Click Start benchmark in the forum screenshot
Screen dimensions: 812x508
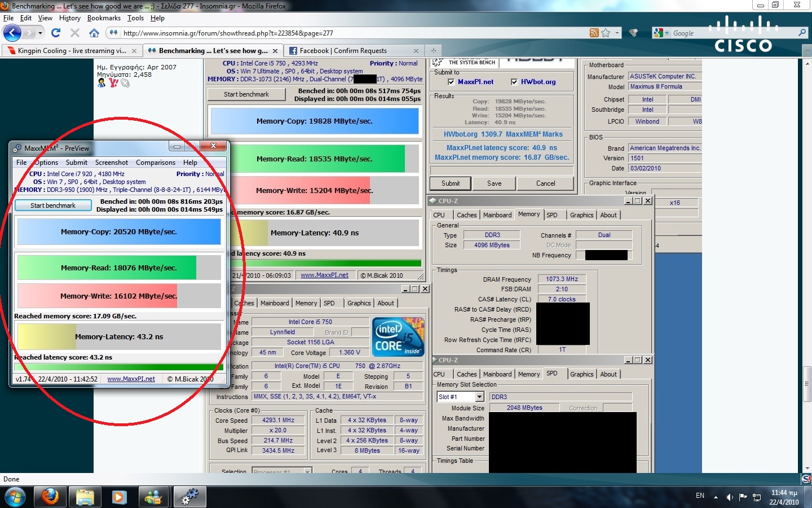coord(246,94)
